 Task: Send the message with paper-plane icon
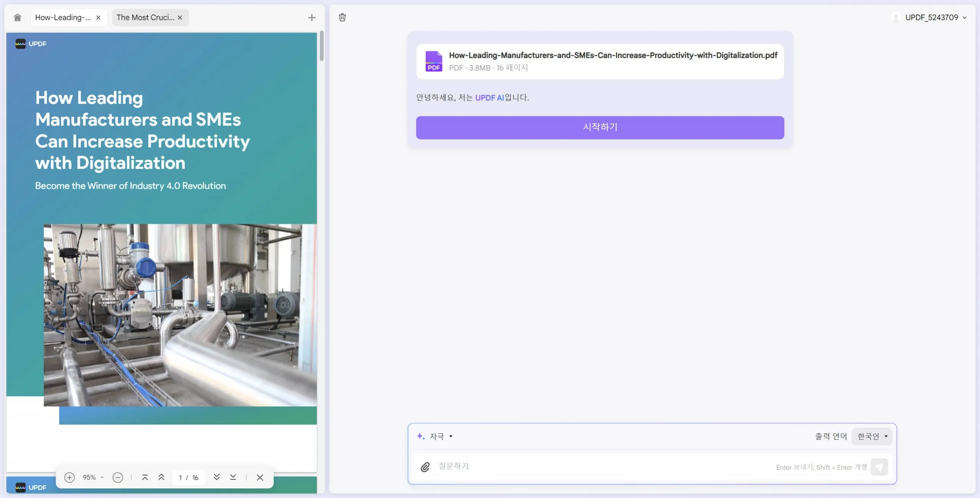(879, 467)
